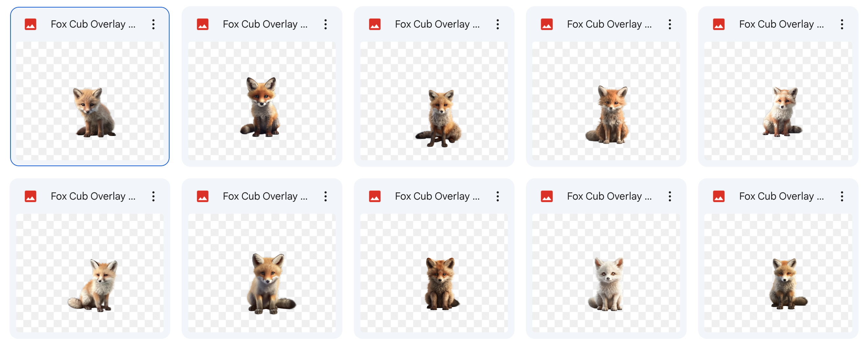Open three-dot menu on bottom row's second file
This screenshot has width=868, height=352.
pos(326,196)
